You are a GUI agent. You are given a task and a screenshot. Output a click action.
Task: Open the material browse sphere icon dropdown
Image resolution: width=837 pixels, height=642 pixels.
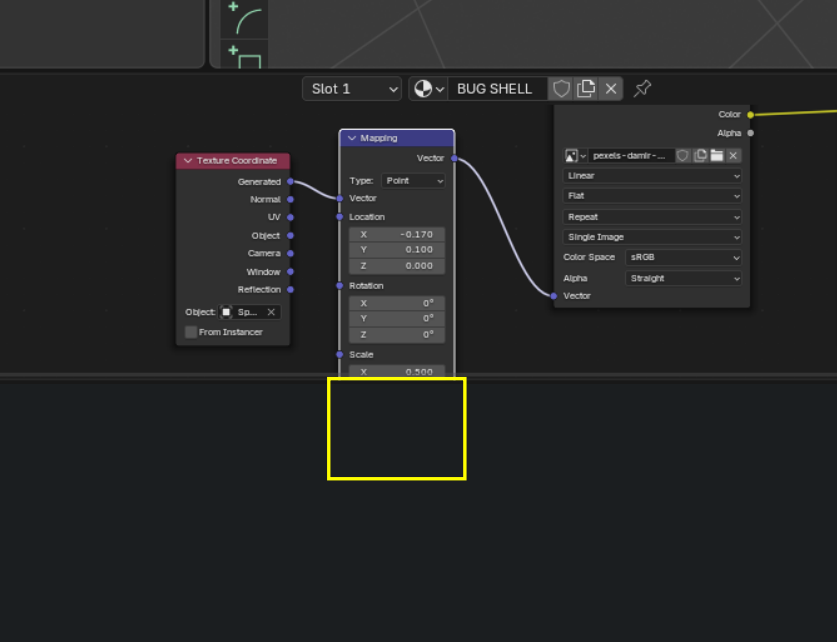429,89
